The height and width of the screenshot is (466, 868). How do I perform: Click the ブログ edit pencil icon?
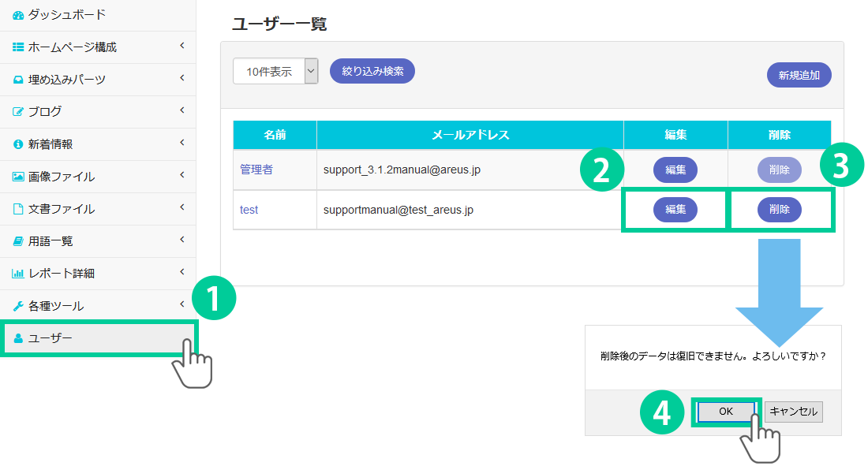(18, 112)
